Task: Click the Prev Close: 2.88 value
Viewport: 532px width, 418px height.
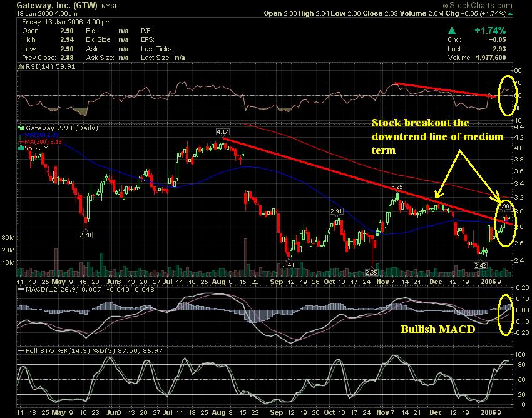Action: coord(67,58)
